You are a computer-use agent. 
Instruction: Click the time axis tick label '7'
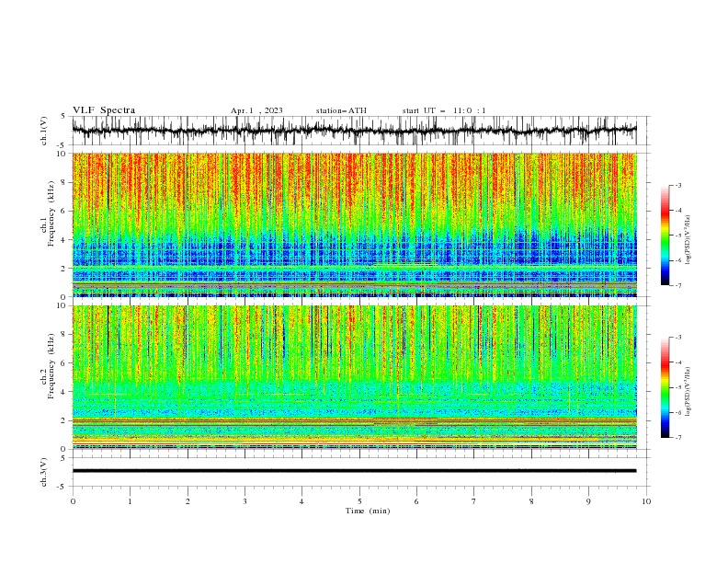coord(474,501)
